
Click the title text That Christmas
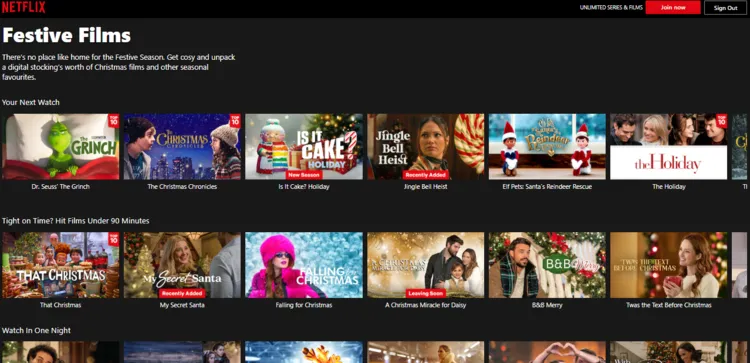pyautogui.click(x=61, y=305)
